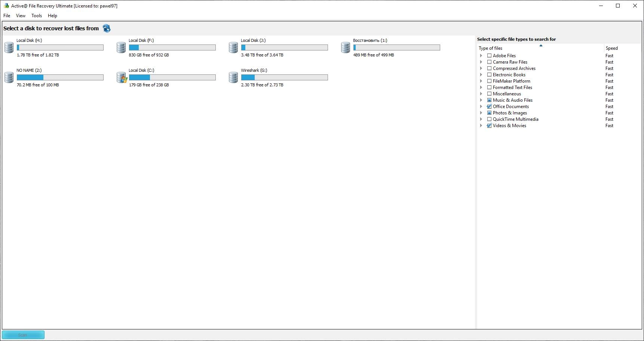
Task: Toggle the Photos & Images checkbox
Action: [489, 113]
